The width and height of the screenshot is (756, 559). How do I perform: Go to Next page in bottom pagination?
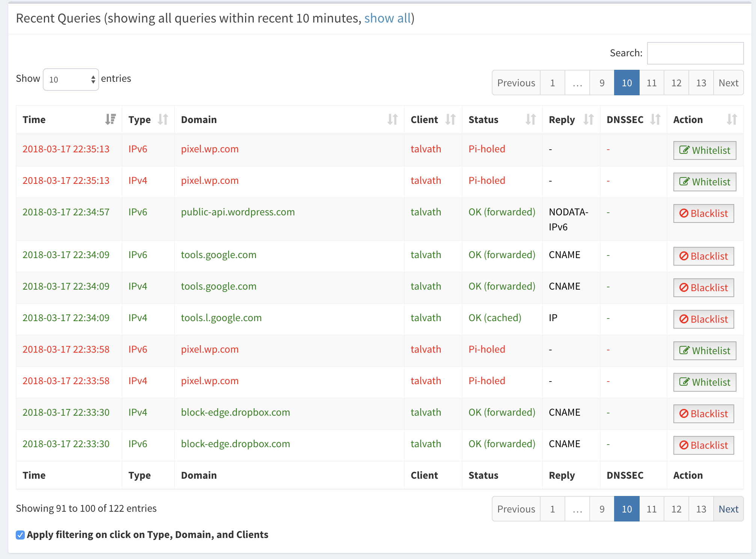729,509
